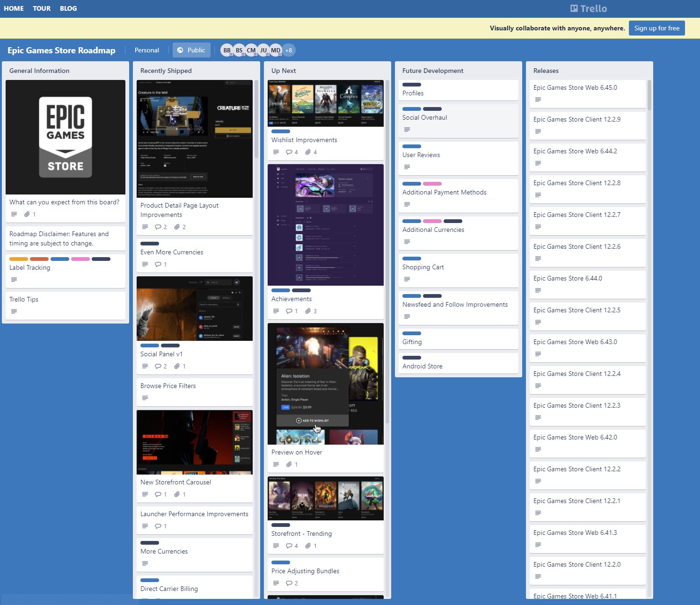Click comments icon on Product Detail Page card
Viewport: 700px width, 605px height.
(158, 227)
